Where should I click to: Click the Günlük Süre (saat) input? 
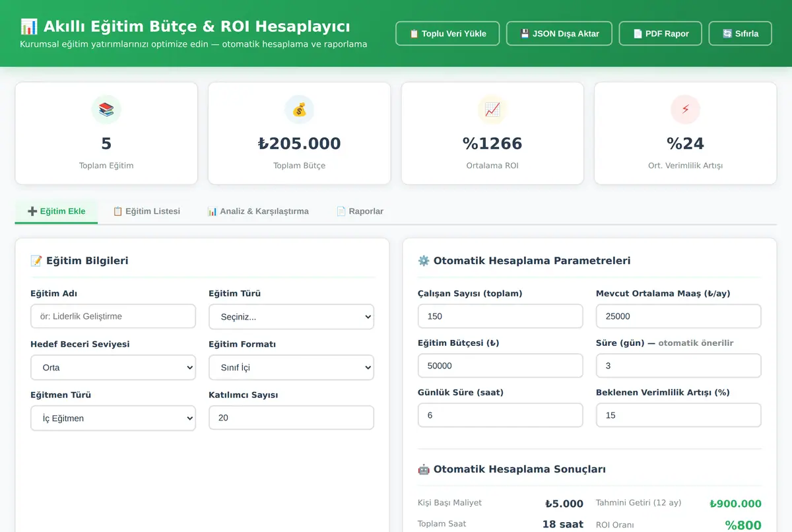[500, 415]
